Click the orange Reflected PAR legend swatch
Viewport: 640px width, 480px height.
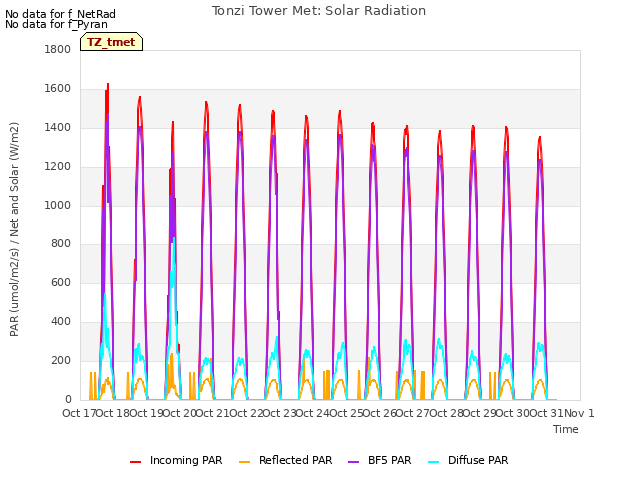(244, 461)
